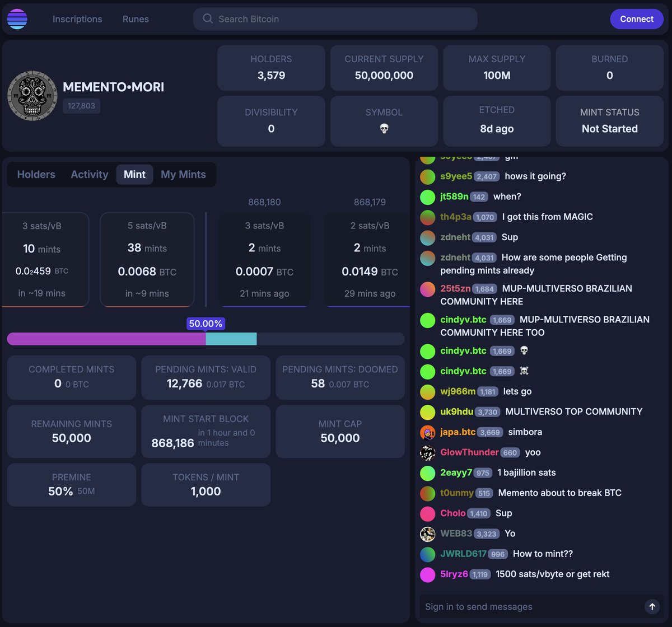The width and height of the screenshot is (672, 627).
Task: Click GlowThunder's skull avatar in chat
Action: 427,452
